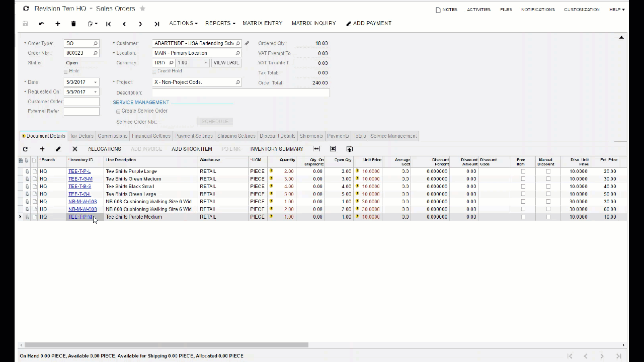Image resolution: width=644 pixels, height=362 pixels.
Task: Open the TEE-T-P-L inventory item link
Action: [79, 171]
